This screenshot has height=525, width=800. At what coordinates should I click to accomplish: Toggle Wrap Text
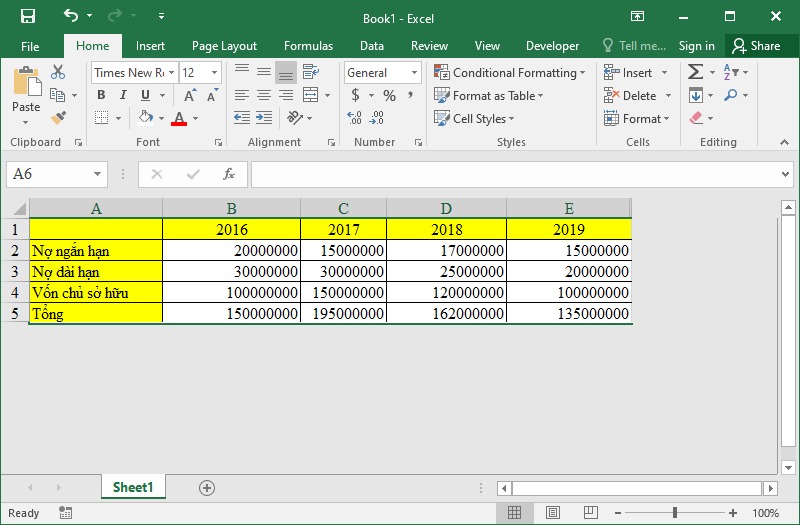point(310,72)
